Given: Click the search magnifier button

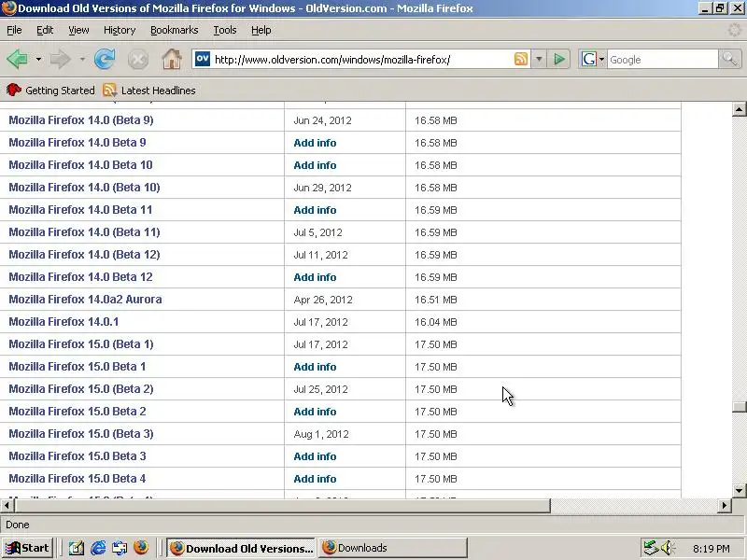Looking at the screenshot, I should [729, 60].
